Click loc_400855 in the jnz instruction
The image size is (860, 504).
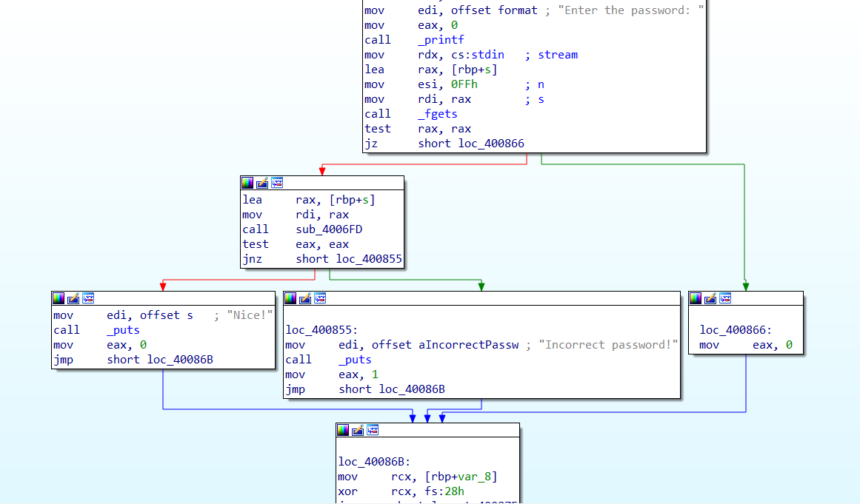(370, 259)
